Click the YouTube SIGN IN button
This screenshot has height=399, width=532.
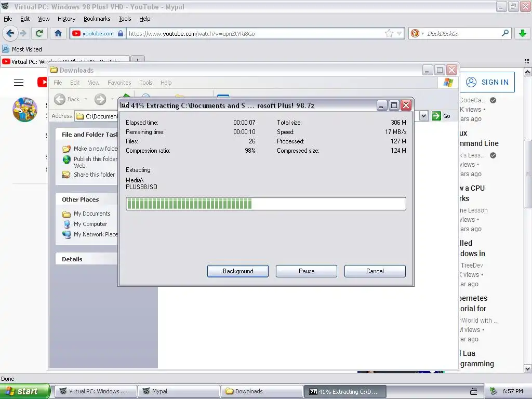click(487, 82)
